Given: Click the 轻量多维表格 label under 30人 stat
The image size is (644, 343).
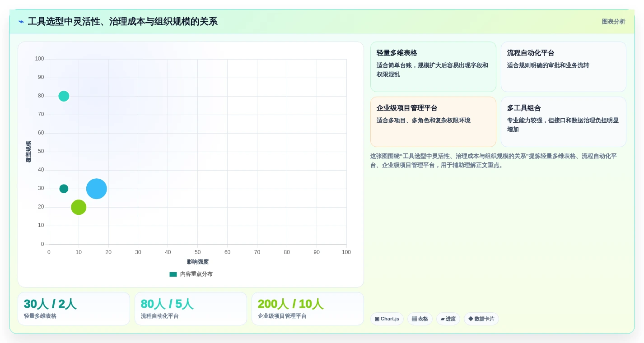Looking at the screenshot, I should (x=40, y=316).
